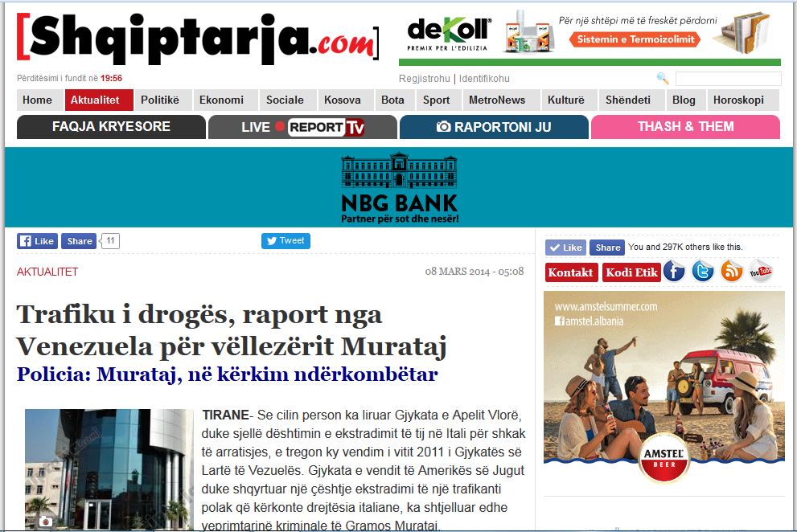Open the Twitter round icon

point(703,272)
